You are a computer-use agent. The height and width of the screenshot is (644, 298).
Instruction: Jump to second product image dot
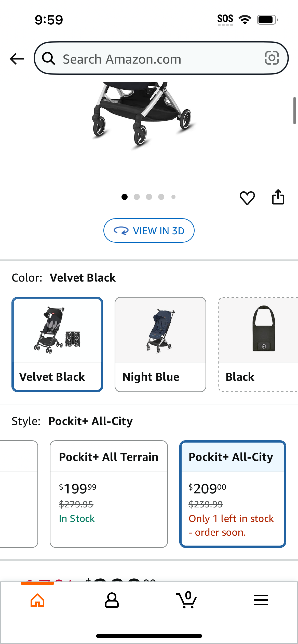(x=137, y=197)
